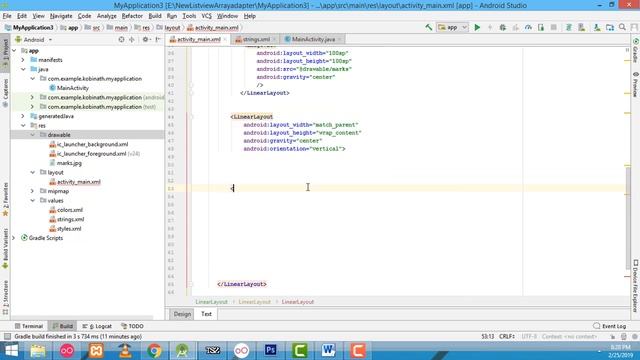
Task: Open Project panel settings gear icon
Action: pos(145,40)
